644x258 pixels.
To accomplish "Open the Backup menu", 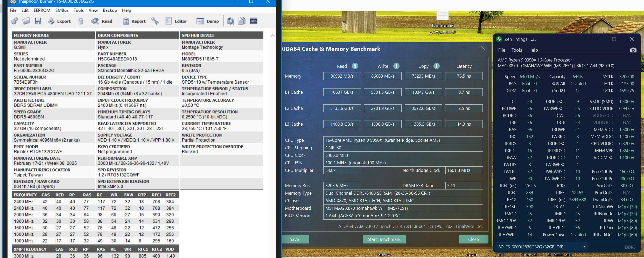I will coord(110,10).
